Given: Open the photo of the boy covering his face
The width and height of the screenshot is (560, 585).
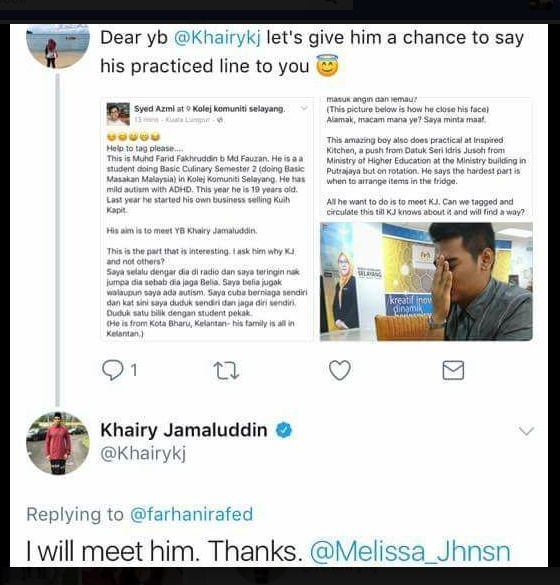Looking at the screenshot, I should [x=426, y=282].
